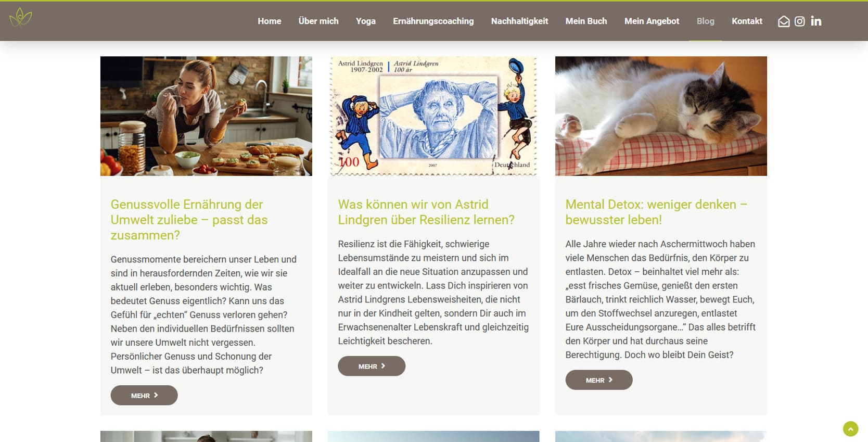Open the Über mich page
This screenshot has height=442, width=868.
318,21
